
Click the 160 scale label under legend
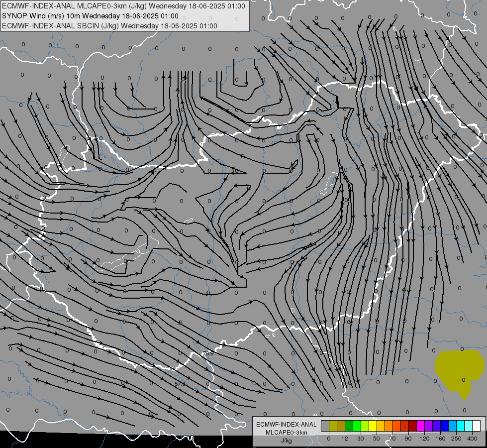[x=440, y=439]
